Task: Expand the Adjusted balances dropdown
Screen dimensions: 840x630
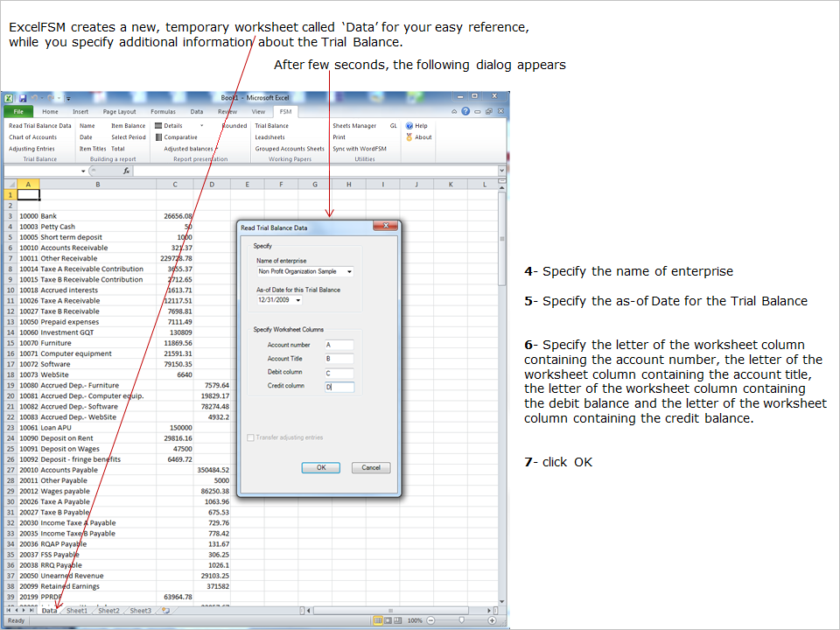Action: pyautogui.click(x=216, y=149)
